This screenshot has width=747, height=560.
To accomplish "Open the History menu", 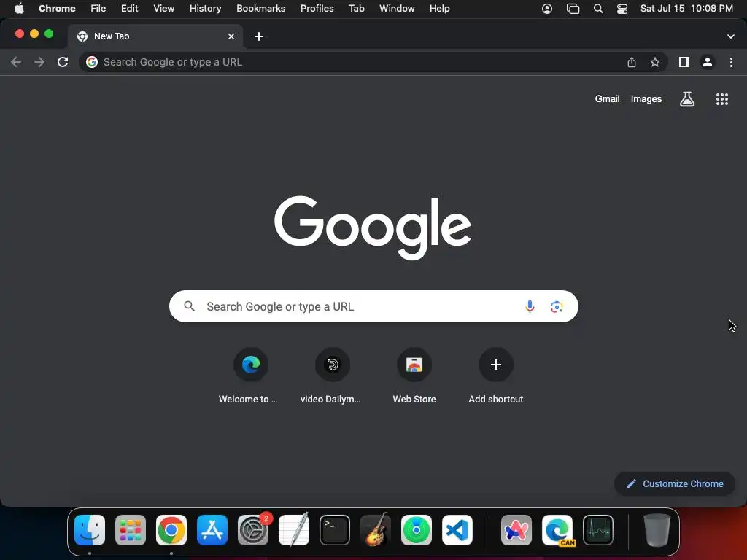I will coord(205,9).
